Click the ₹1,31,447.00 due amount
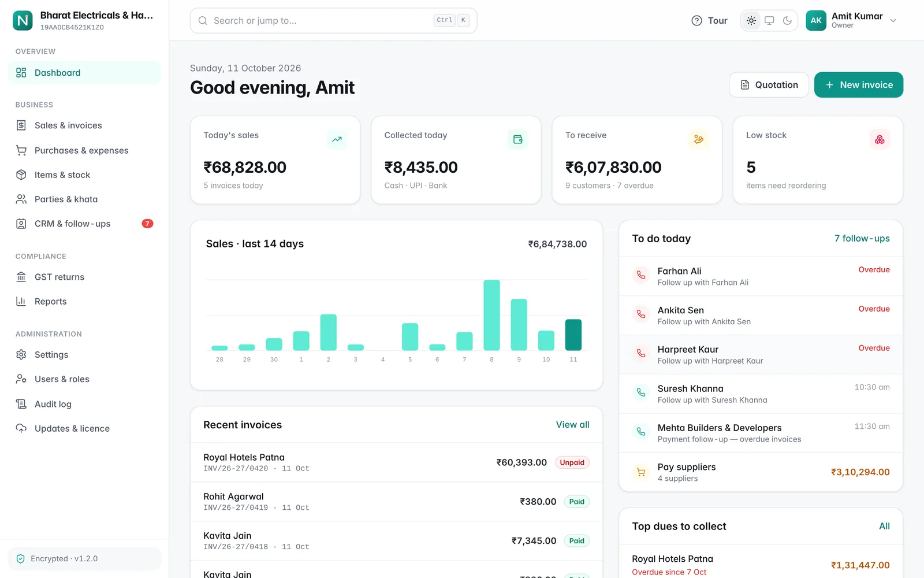This screenshot has width=924, height=578. pos(860,565)
